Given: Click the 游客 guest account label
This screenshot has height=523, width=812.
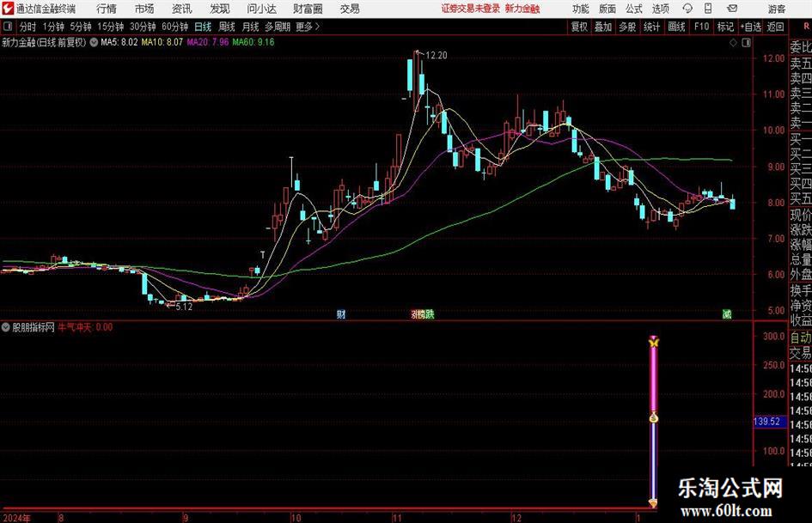Looking at the screenshot, I should [x=776, y=9].
